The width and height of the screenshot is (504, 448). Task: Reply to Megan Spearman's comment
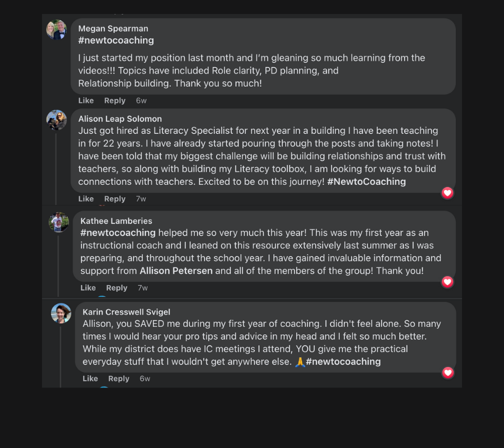pyautogui.click(x=114, y=101)
